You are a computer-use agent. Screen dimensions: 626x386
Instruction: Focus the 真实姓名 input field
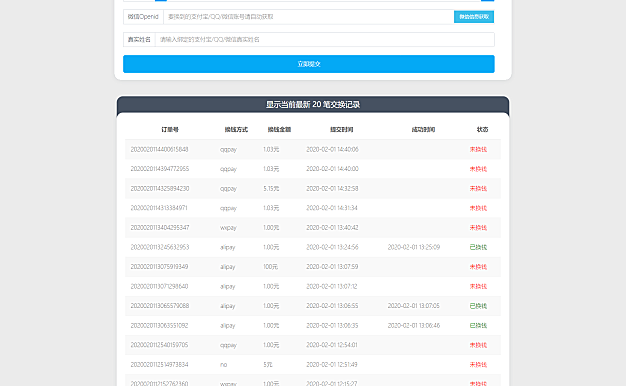[325, 40]
